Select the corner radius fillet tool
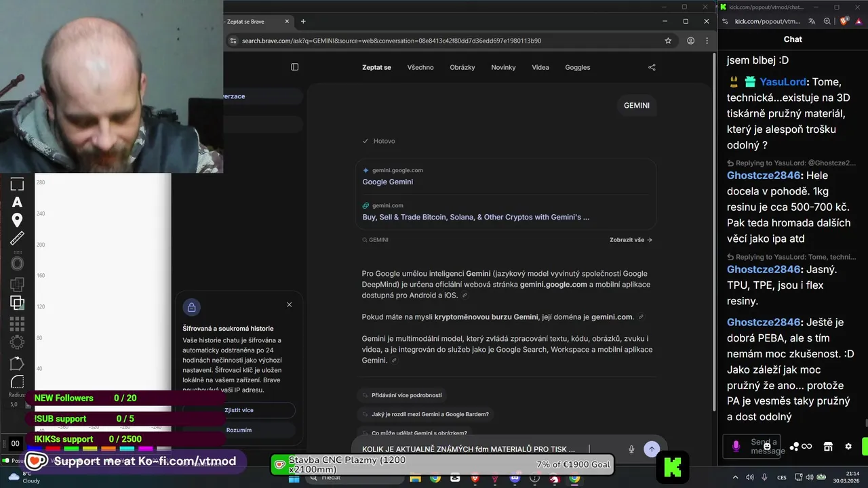868x488 pixels. pos(17,382)
